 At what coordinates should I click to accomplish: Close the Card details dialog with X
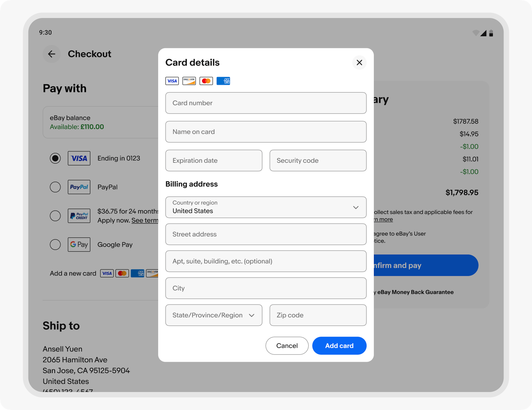(359, 63)
